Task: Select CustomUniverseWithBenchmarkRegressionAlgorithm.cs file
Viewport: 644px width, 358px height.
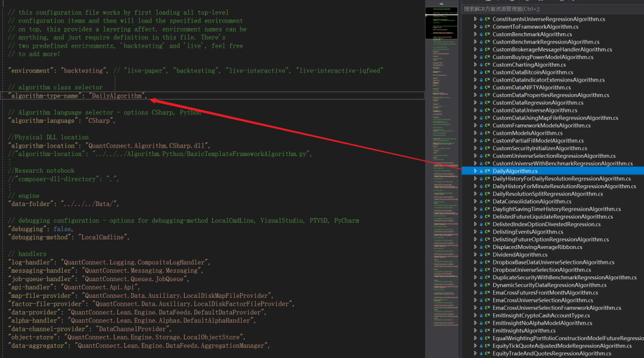Action: tap(563, 164)
